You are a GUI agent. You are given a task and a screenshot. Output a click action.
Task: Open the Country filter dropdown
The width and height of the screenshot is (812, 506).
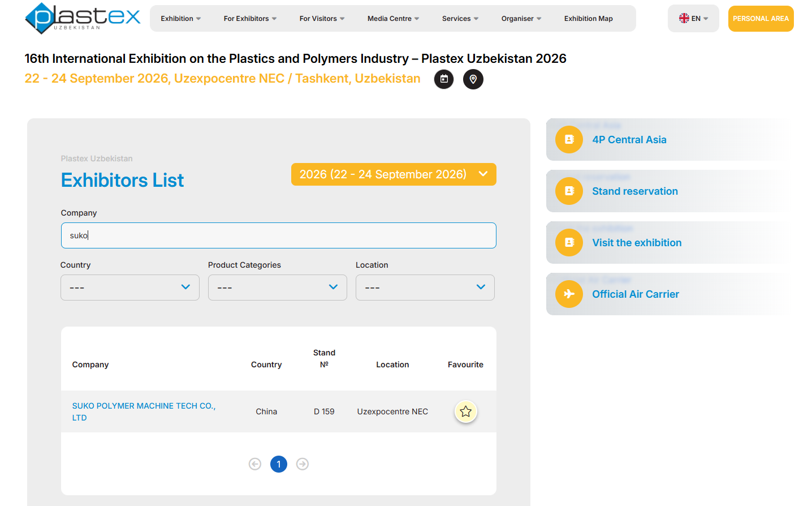(x=130, y=288)
